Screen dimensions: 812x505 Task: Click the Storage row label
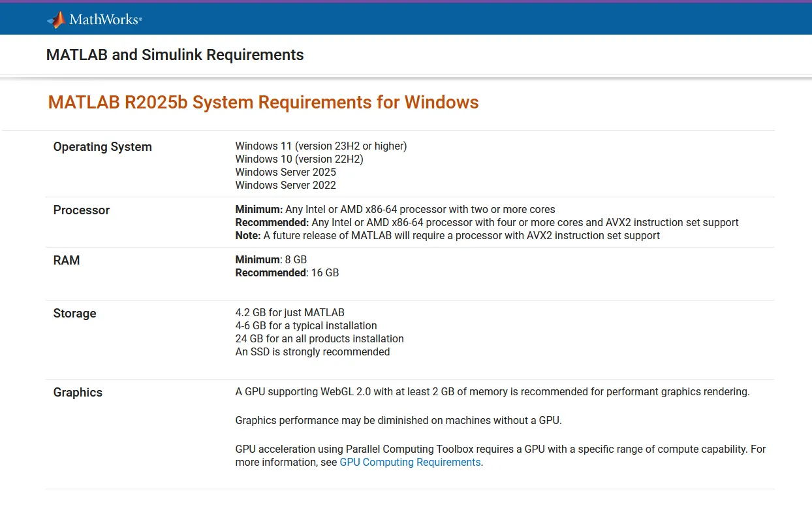tap(74, 314)
